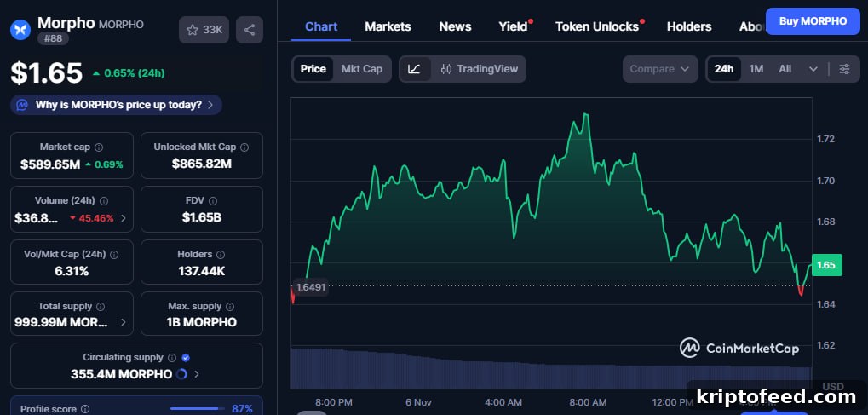Show info tooltip for Circulating supply
Viewport: 868px width, 415px height.
point(172,358)
